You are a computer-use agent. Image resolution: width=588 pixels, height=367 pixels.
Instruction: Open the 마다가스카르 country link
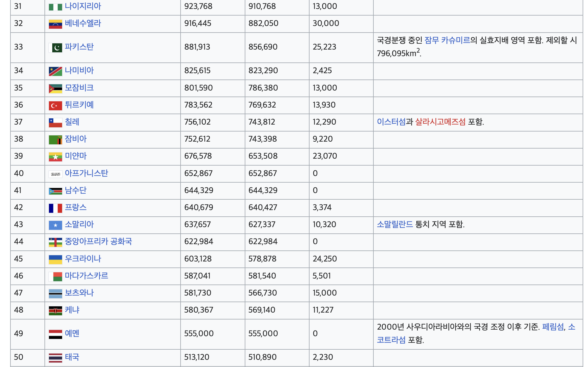click(x=86, y=276)
